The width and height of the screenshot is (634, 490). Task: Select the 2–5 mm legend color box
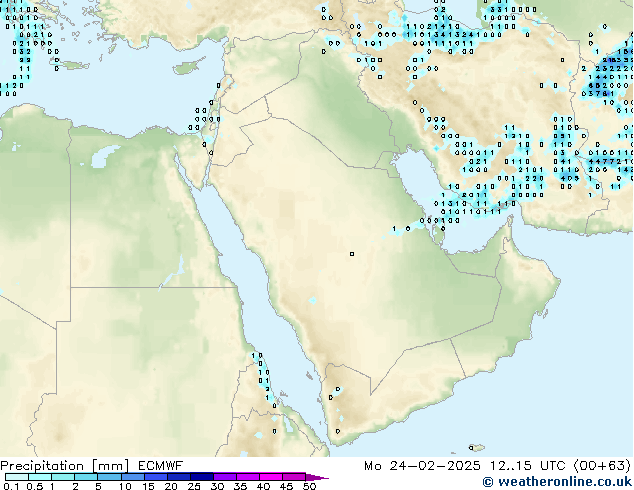(x=86, y=477)
